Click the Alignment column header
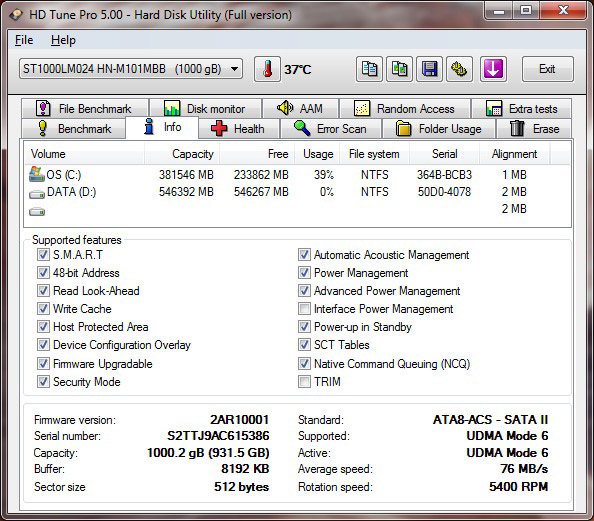Screen dimensions: 594x521 coord(514,154)
